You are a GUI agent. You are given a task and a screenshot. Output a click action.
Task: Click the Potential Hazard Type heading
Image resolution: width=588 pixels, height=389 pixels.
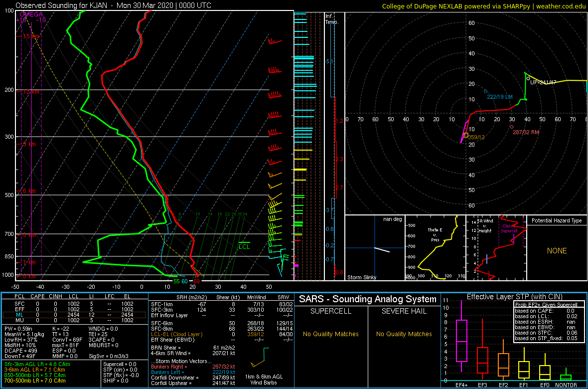pyautogui.click(x=557, y=220)
